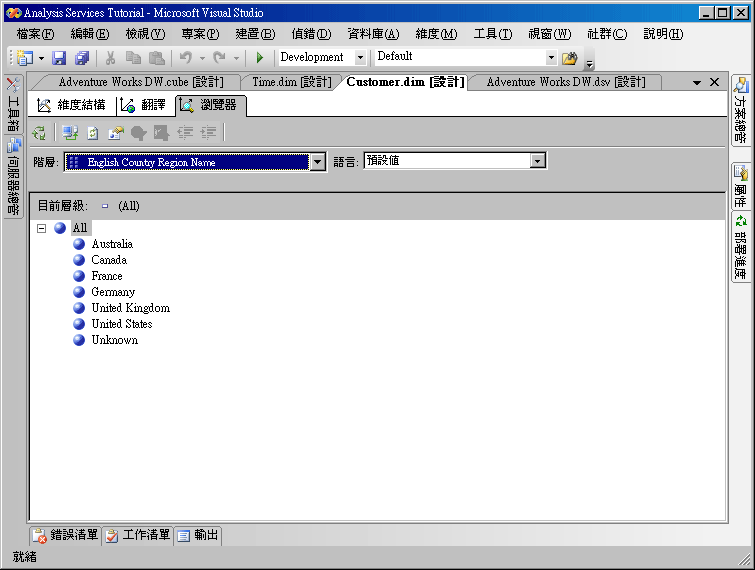
Task: Select United Kingdom in the member tree
Action: [131, 308]
